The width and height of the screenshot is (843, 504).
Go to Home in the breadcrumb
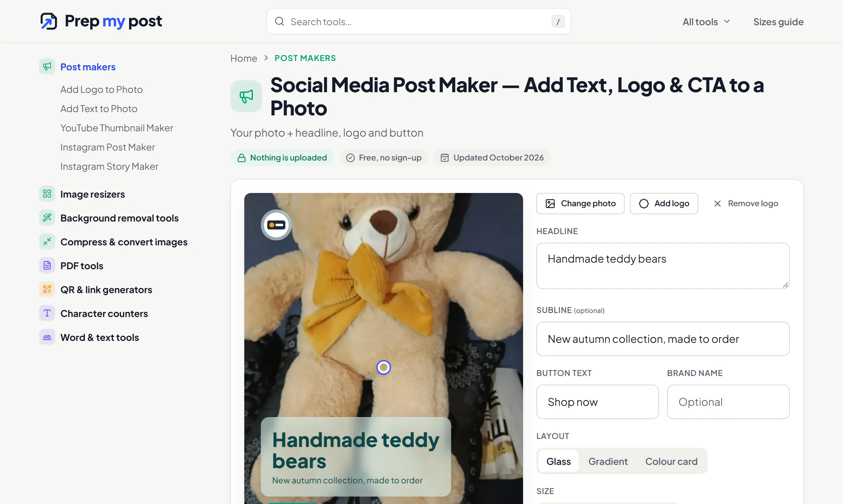coord(243,58)
